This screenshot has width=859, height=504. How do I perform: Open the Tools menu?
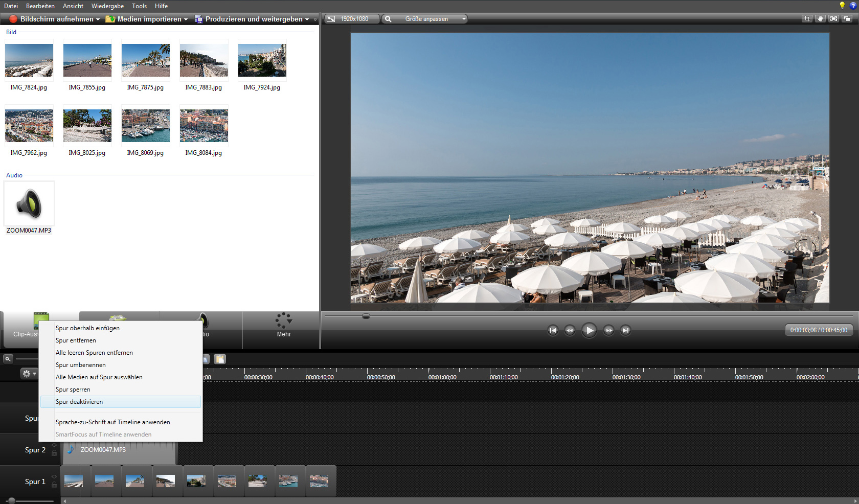139,6
